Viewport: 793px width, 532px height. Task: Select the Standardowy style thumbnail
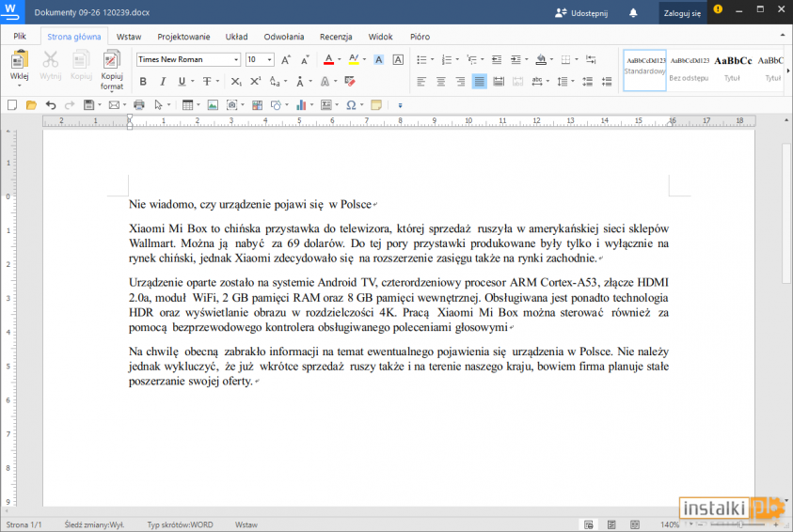644,69
